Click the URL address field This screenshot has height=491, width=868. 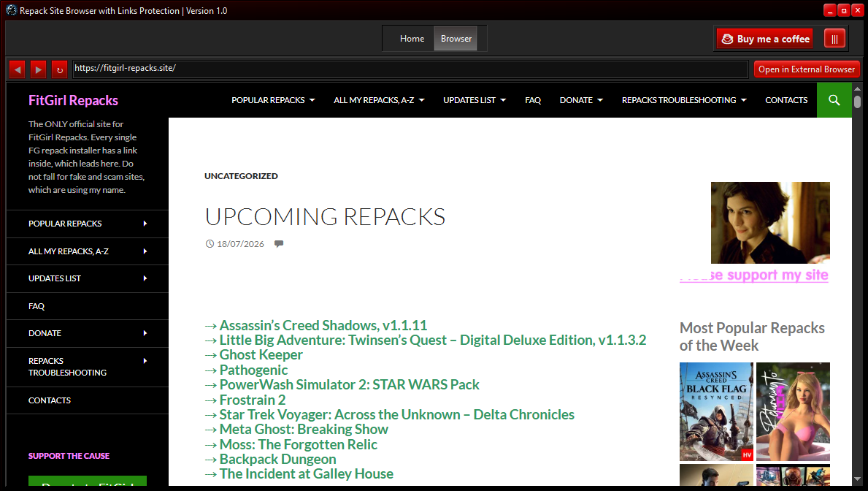coord(410,69)
